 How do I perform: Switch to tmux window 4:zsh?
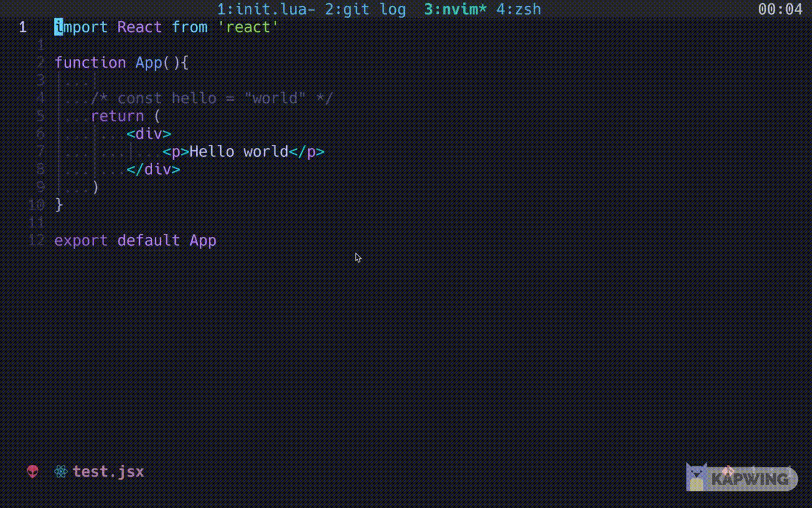click(x=519, y=9)
